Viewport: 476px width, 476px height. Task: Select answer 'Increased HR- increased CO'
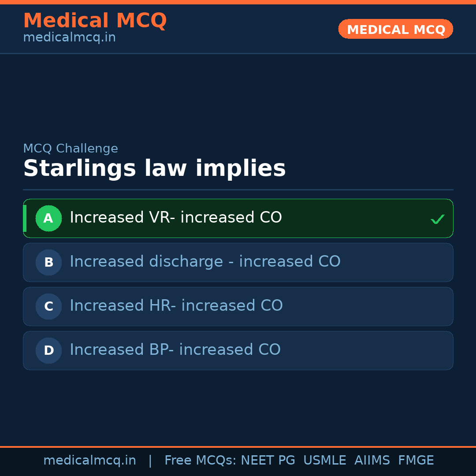[176, 306]
